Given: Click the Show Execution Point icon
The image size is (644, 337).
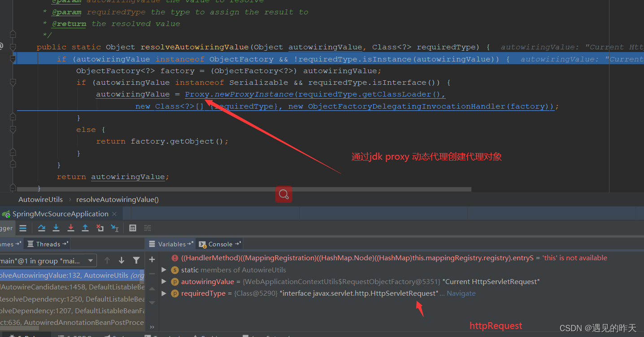Looking at the screenshot, I should point(23,228).
